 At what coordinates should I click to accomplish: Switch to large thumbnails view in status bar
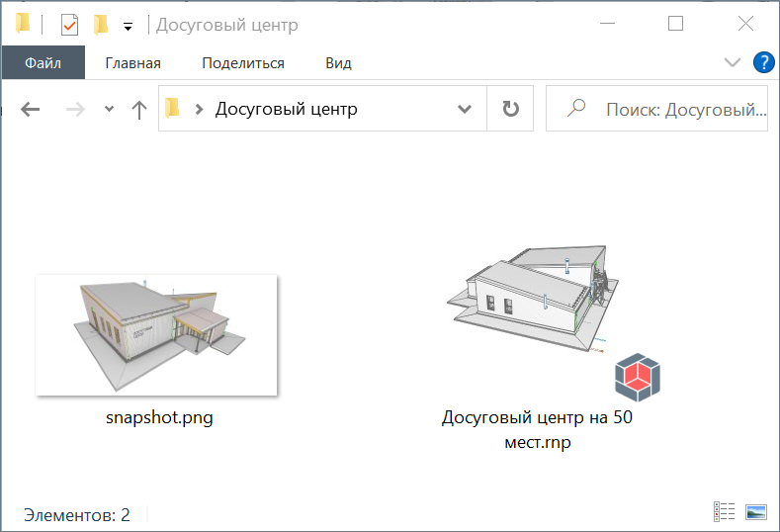[x=756, y=511]
